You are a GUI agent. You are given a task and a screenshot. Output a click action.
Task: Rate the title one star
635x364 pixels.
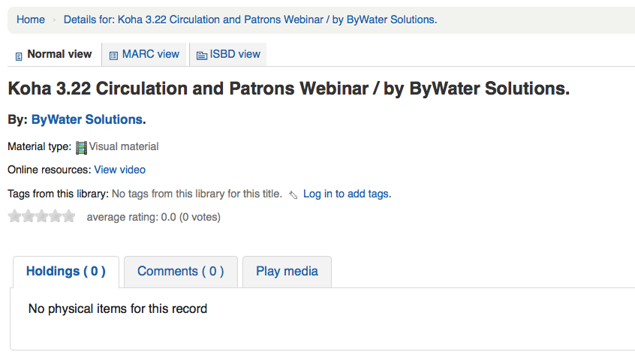[14, 217]
